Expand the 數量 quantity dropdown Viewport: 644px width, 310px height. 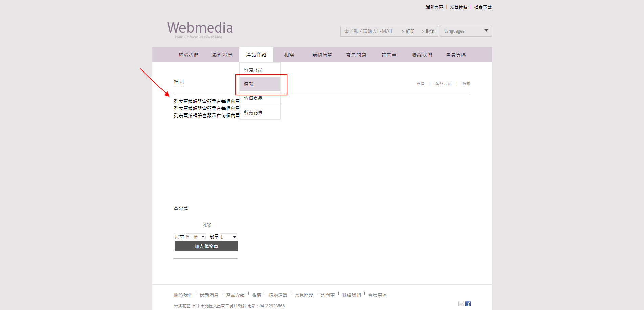(x=229, y=237)
